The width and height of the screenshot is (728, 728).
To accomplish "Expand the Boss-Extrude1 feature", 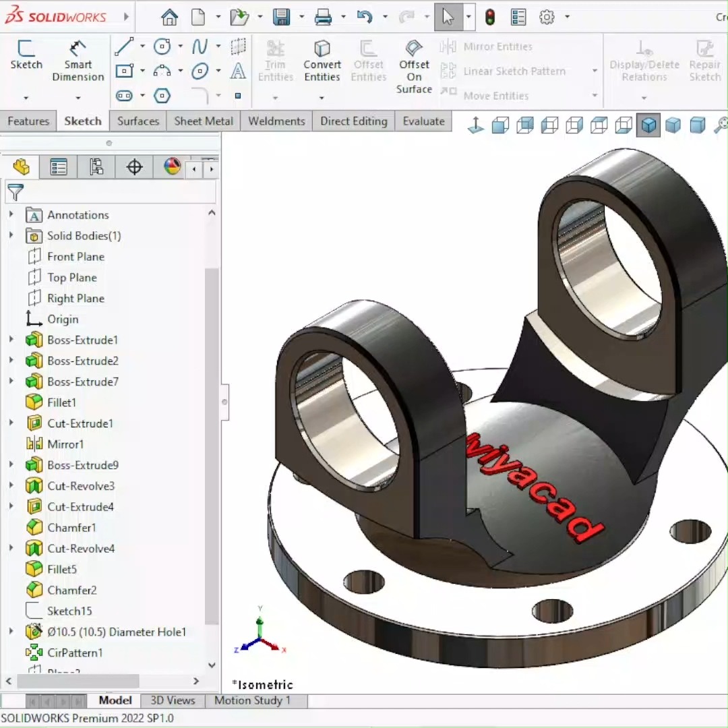I will [x=11, y=339].
